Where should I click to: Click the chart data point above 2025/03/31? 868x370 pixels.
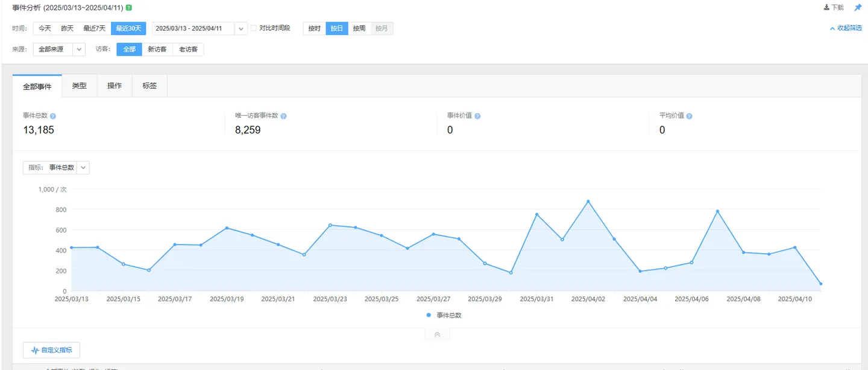(536, 214)
